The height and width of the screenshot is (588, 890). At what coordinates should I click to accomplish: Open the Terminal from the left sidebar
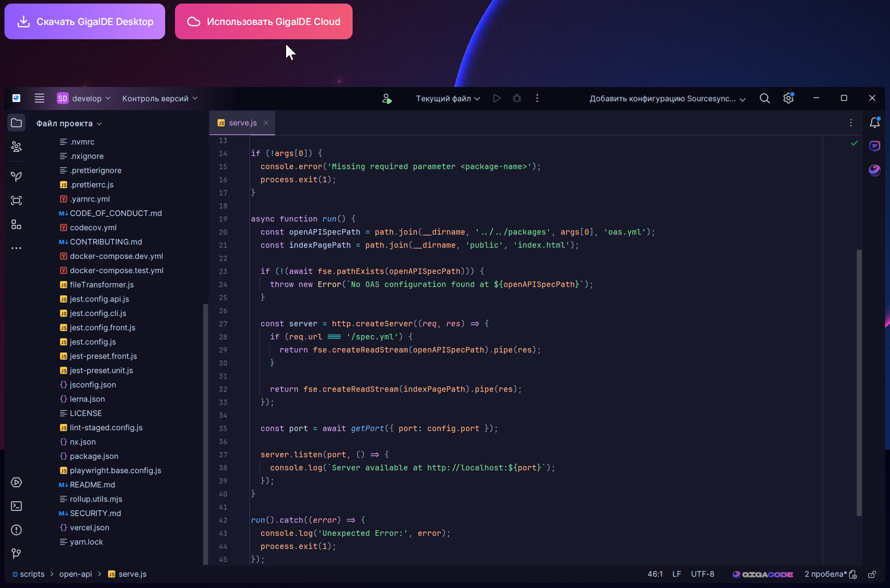[x=16, y=506]
